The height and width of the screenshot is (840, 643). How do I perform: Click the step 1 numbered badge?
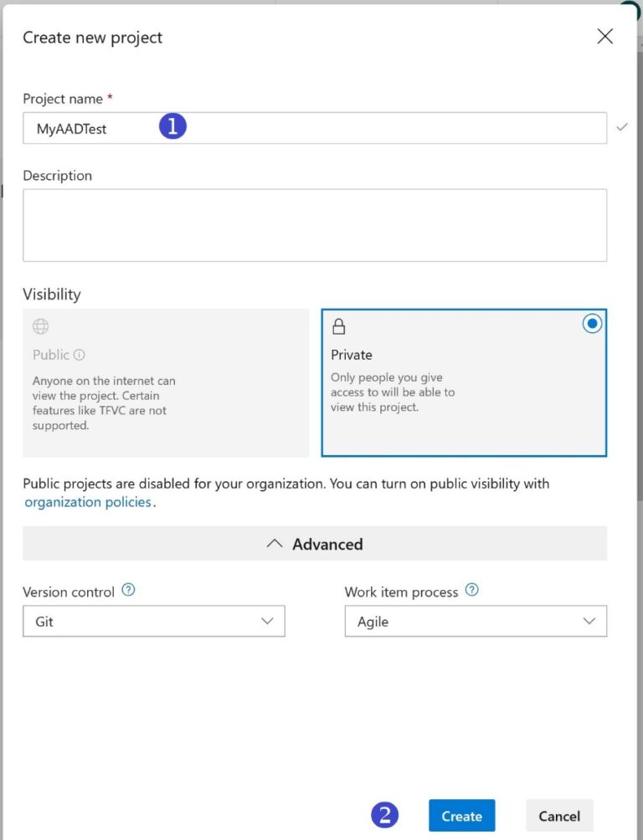pyautogui.click(x=172, y=127)
